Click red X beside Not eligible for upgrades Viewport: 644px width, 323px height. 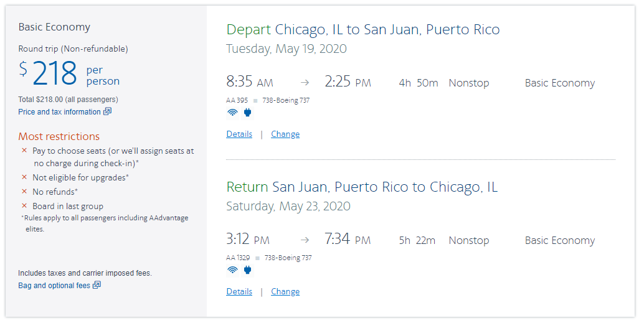point(24,177)
